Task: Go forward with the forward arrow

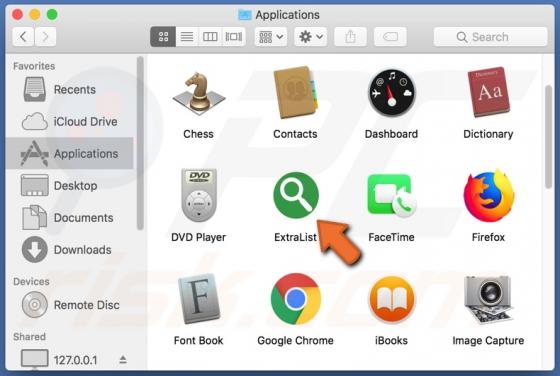Action: click(45, 36)
